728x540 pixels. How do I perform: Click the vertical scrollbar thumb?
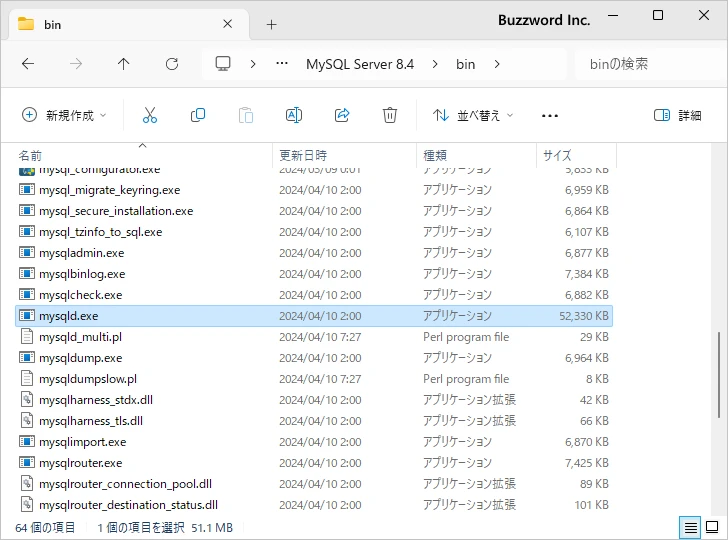coord(719,375)
